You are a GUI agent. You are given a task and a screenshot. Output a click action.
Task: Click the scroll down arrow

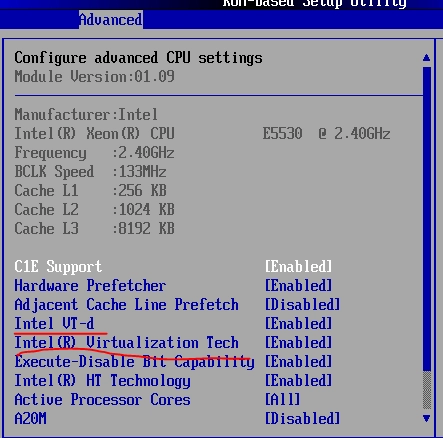tap(426, 418)
